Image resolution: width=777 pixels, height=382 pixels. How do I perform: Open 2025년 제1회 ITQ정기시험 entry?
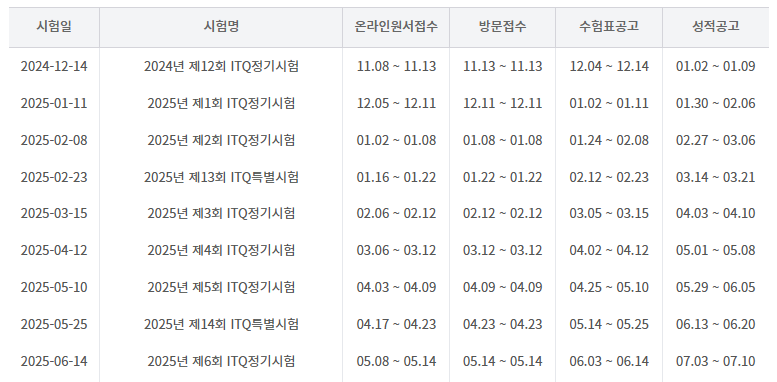pos(221,103)
